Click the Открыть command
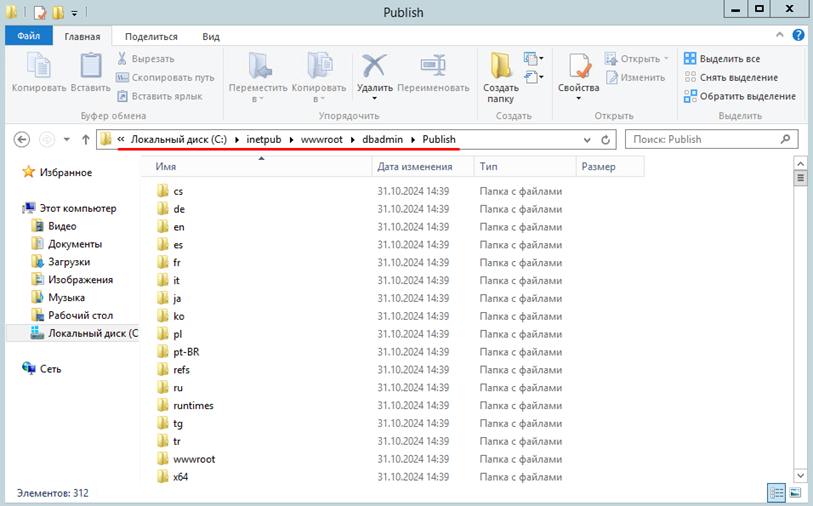Image resolution: width=813 pixels, height=506 pixels. tap(637, 59)
